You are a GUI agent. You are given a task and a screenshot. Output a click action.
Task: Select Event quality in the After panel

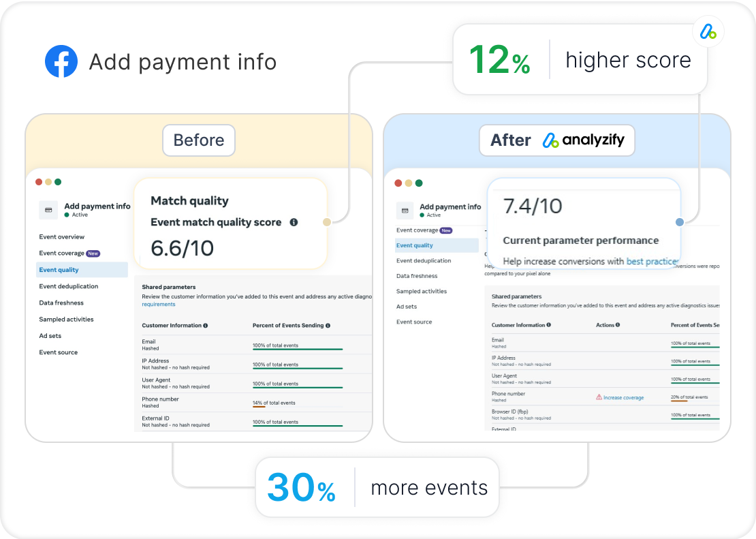tap(437, 245)
